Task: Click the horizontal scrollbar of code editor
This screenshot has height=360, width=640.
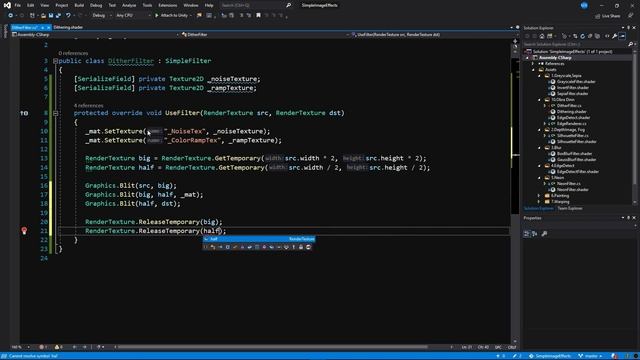Action: (273, 347)
